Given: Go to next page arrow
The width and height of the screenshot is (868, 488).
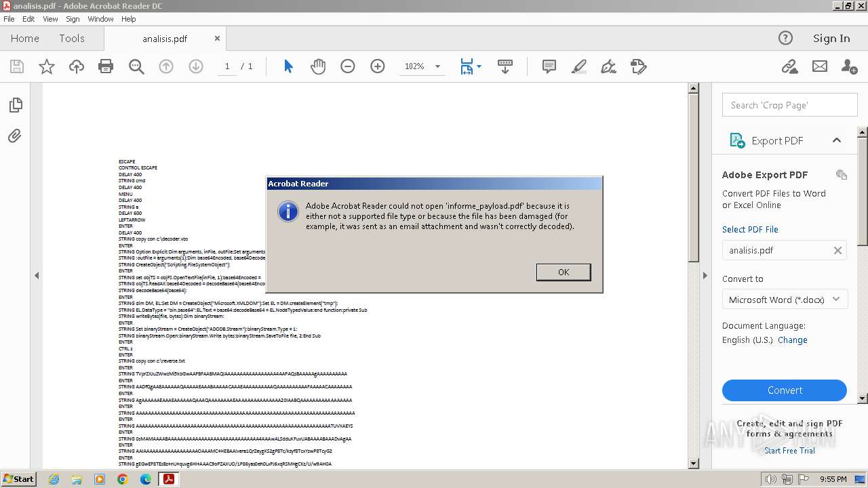Looking at the screenshot, I should (x=196, y=66).
